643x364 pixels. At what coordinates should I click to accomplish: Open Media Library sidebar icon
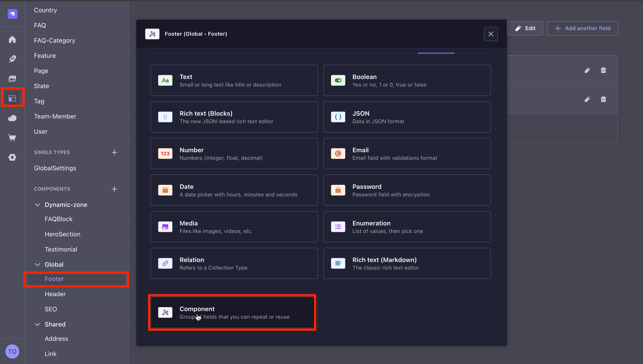tap(12, 79)
